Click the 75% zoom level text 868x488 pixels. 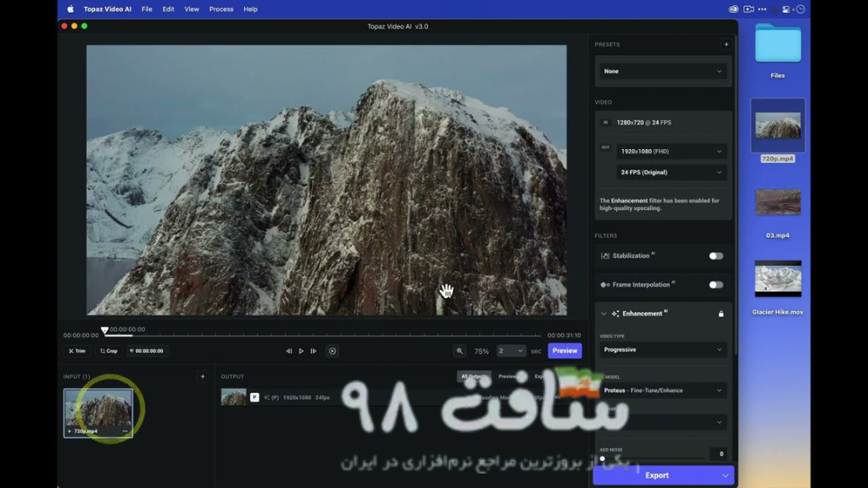[x=481, y=352]
